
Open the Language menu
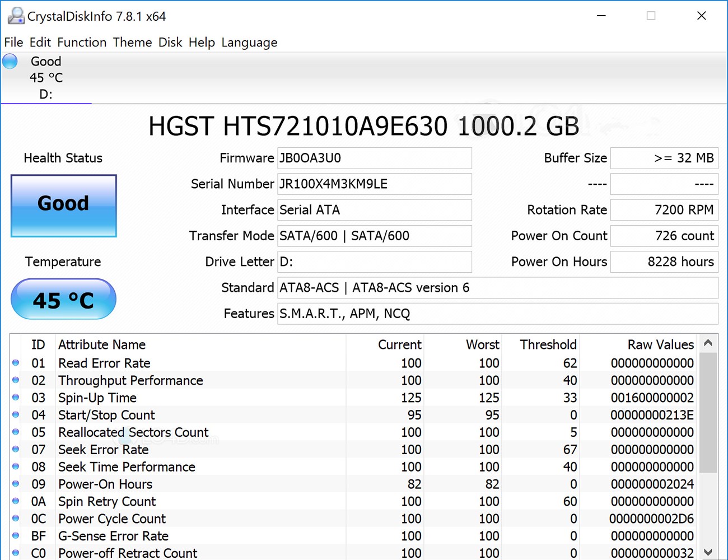point(249,43)
